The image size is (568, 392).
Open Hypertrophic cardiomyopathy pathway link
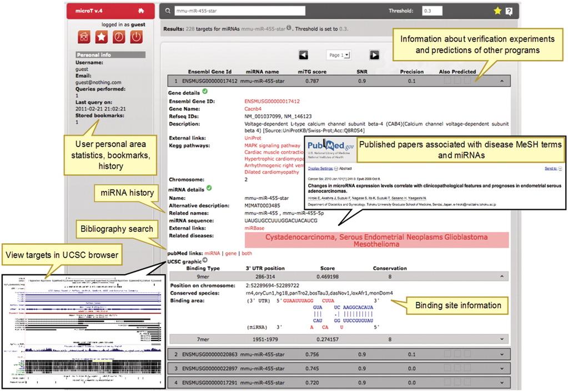(274, 159)
